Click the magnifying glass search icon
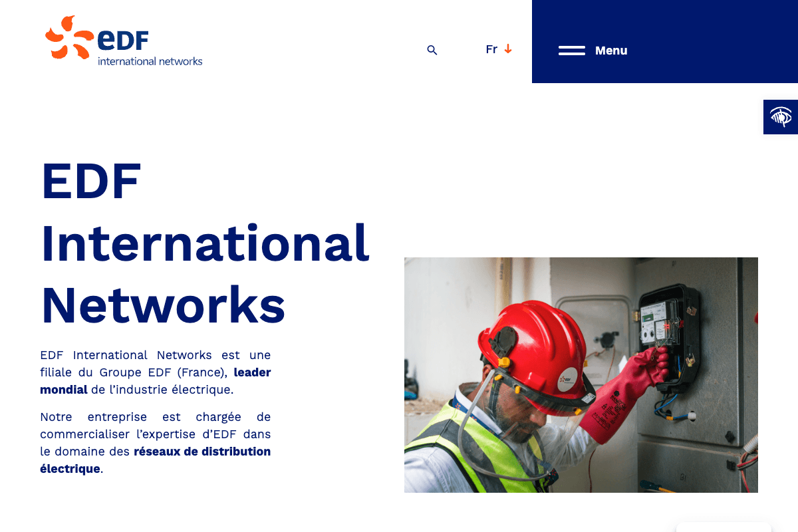798x532 pixels. (432, 50)
